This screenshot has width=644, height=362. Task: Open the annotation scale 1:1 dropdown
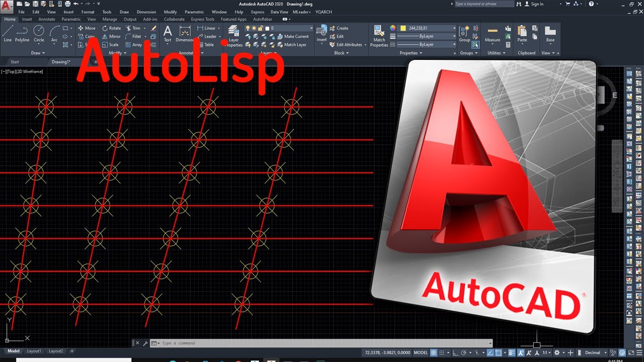coord(547,353)
